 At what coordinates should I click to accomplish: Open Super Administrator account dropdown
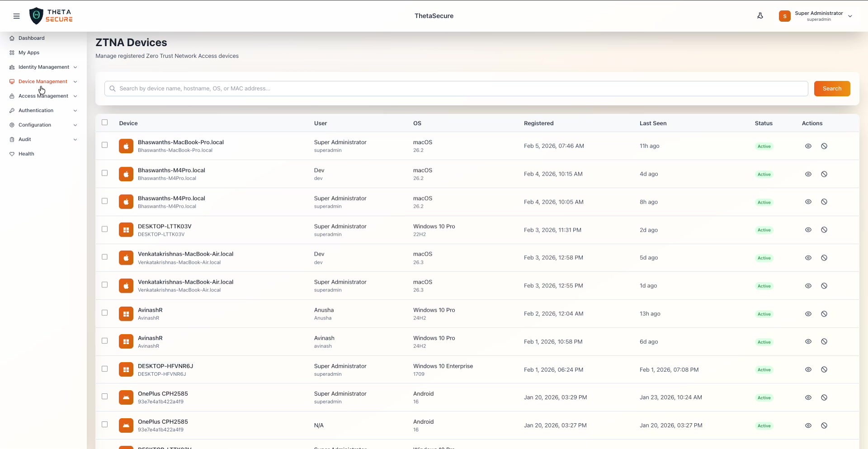(x=816, y=16)
